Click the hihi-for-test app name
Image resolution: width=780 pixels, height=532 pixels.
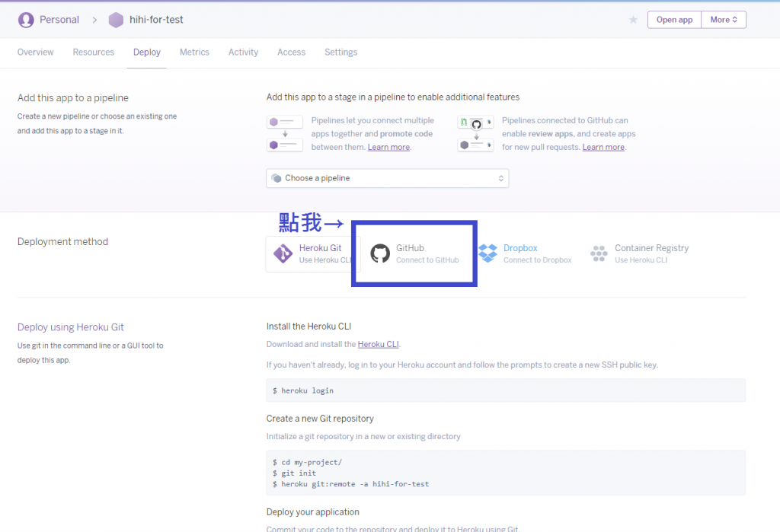(x=156, y=20)
